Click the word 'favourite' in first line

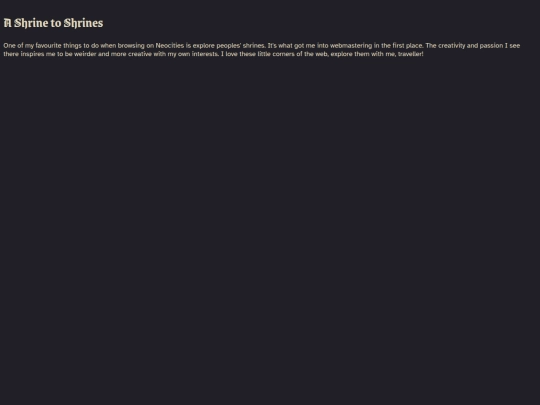[x=49, y=45]
